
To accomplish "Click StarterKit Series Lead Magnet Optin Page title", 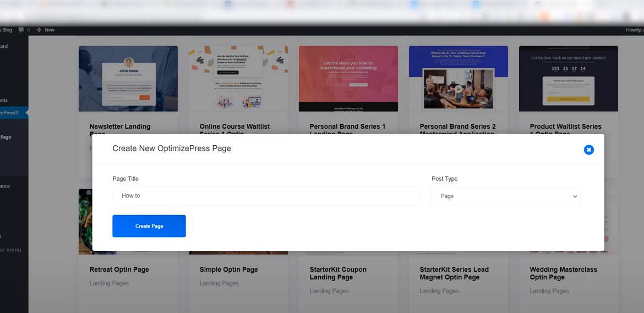I will 454,273.
